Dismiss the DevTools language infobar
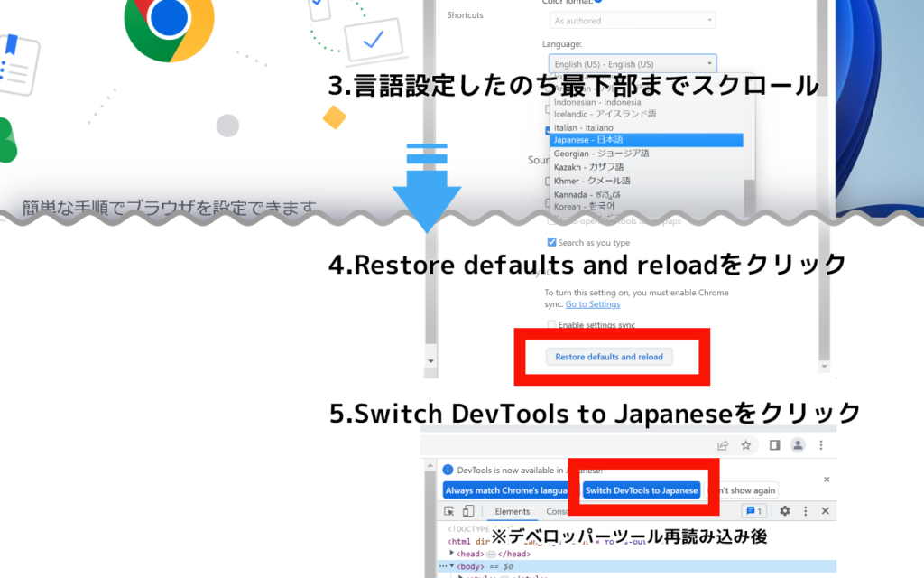 pos(827,480)
